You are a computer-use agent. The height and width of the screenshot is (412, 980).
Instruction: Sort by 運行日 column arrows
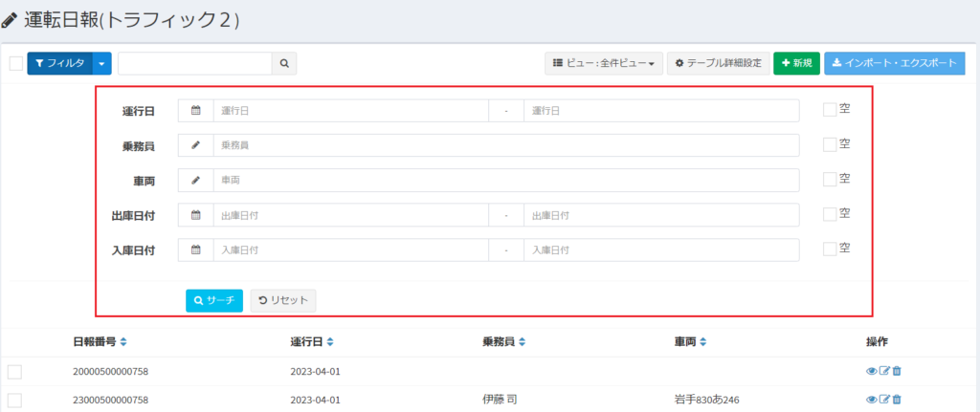tap(330, 342)
